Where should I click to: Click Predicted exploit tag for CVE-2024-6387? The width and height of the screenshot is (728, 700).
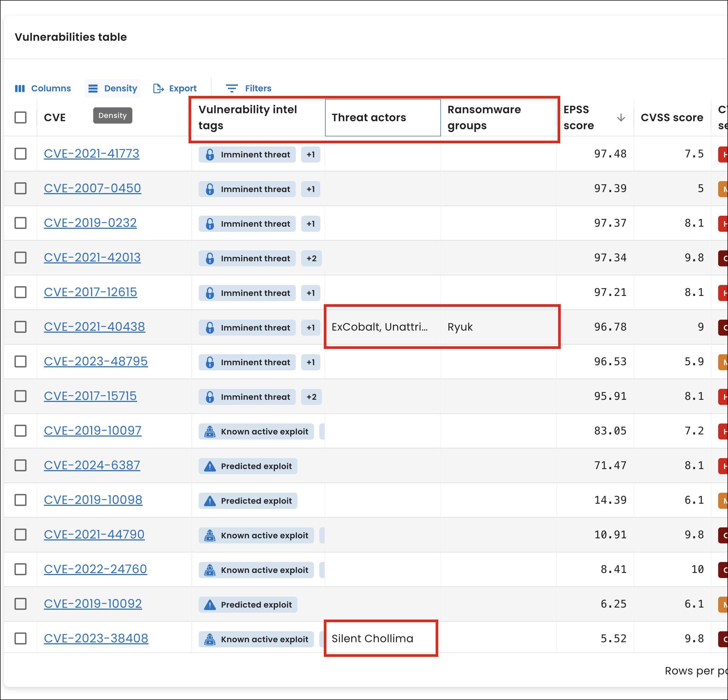coord(248,466)
